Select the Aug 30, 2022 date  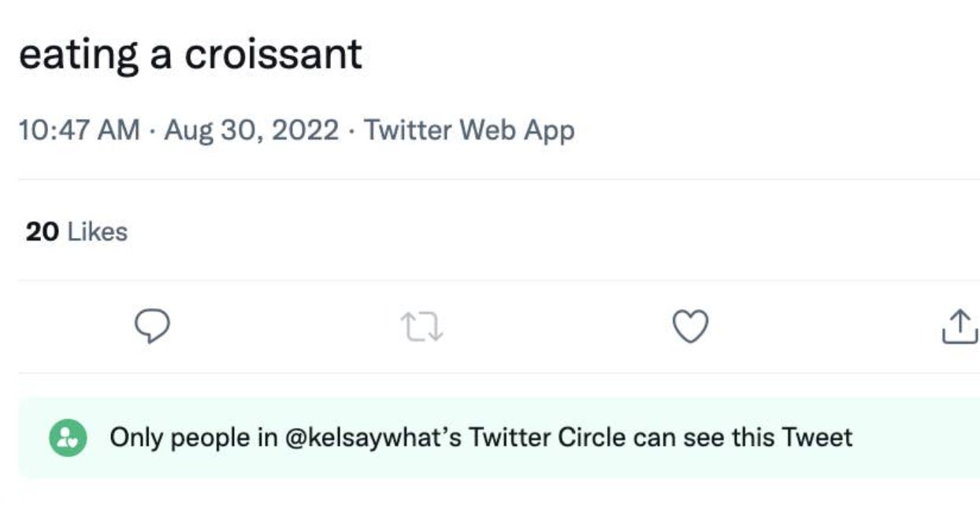click(251, 130)
